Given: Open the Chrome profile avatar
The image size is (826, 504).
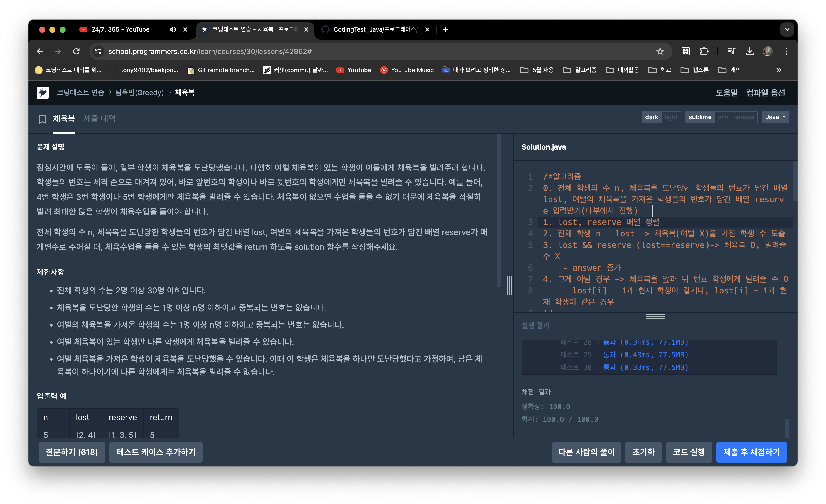Looking at the screenshot, I should 768,51.
